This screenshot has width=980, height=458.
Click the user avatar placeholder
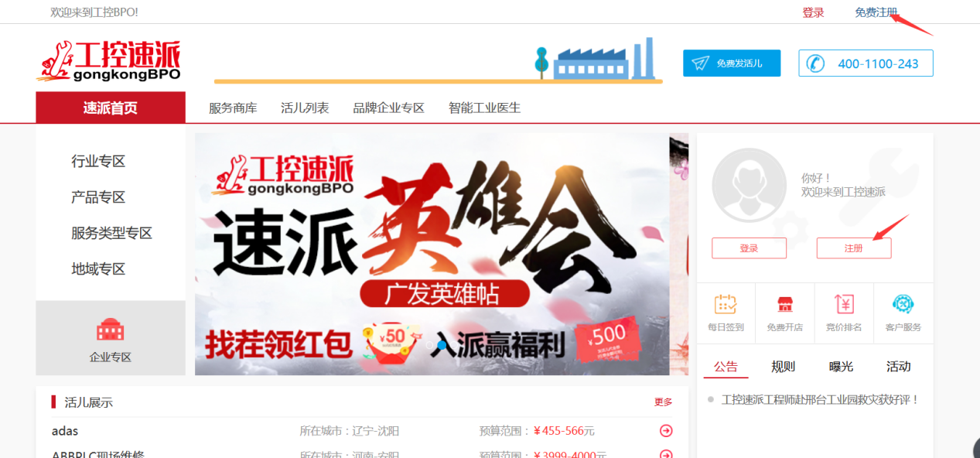pyautogui.click(x=749, y=185)
